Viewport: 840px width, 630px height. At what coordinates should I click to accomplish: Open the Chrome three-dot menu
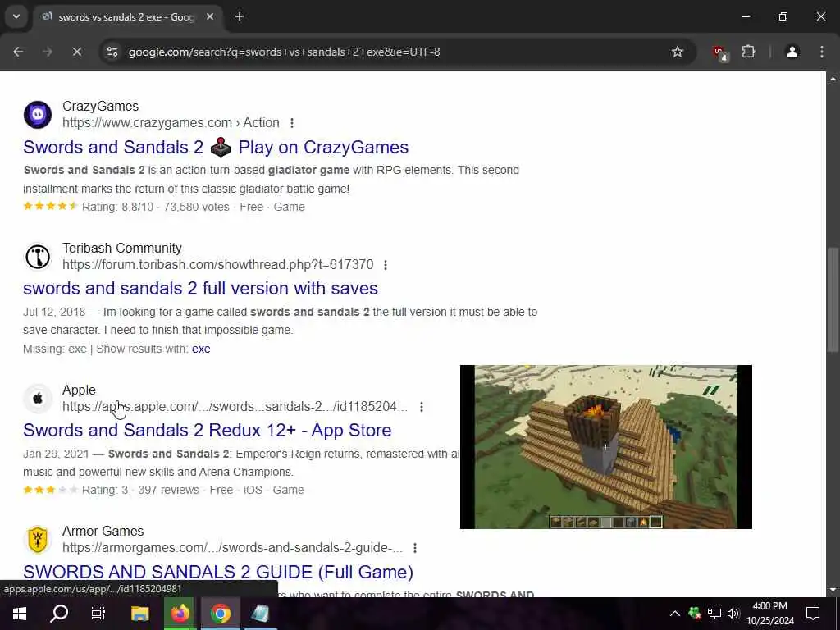click(822, 52)
